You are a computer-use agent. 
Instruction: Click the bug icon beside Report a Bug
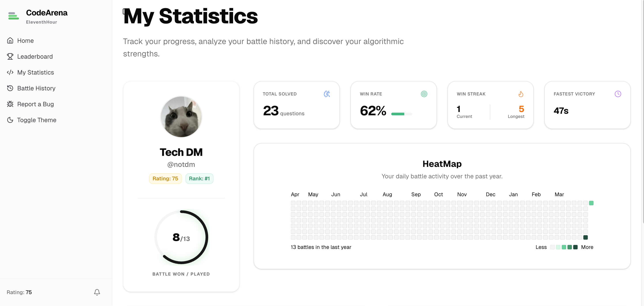pos(10,104)
